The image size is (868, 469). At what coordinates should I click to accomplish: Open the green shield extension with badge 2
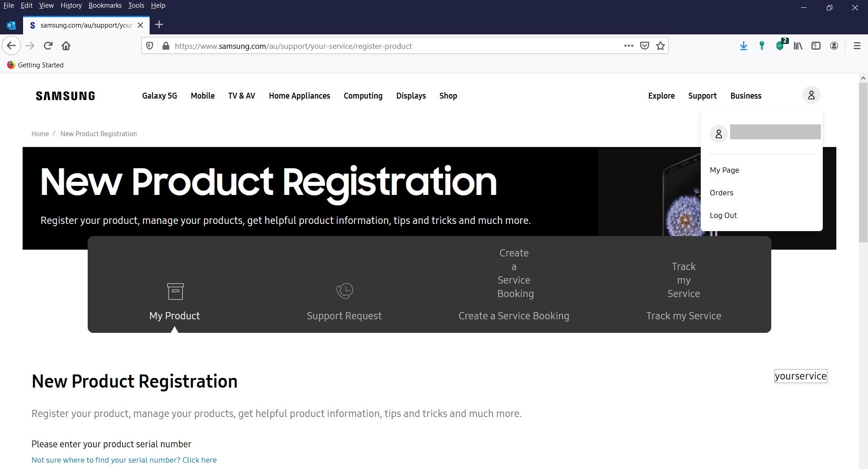(x=781, y=45)
